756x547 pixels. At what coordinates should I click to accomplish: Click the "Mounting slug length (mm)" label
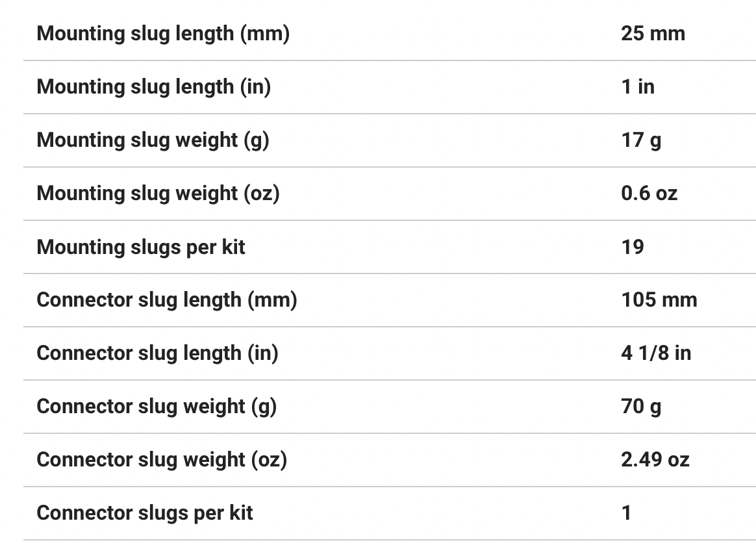pos(163,33)
